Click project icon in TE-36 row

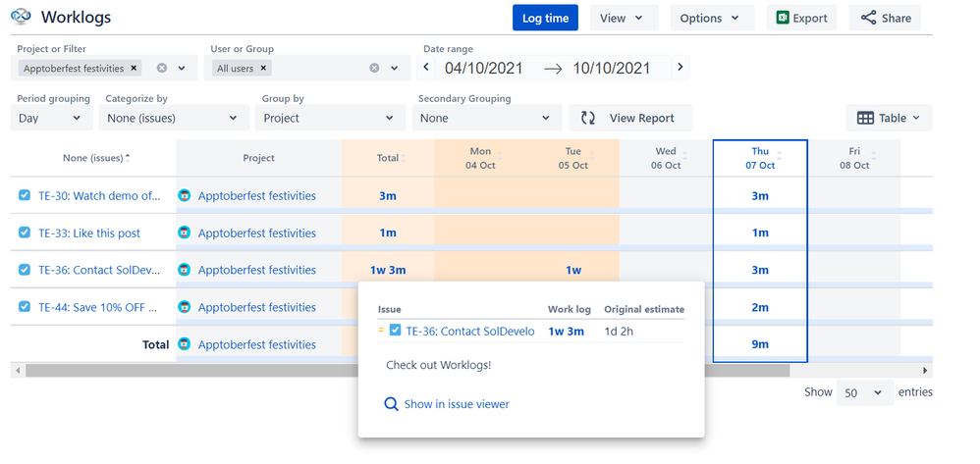pos(184,270)
